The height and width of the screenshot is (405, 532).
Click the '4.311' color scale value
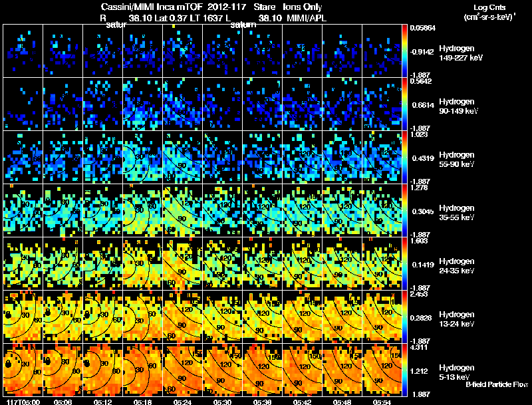418,347
